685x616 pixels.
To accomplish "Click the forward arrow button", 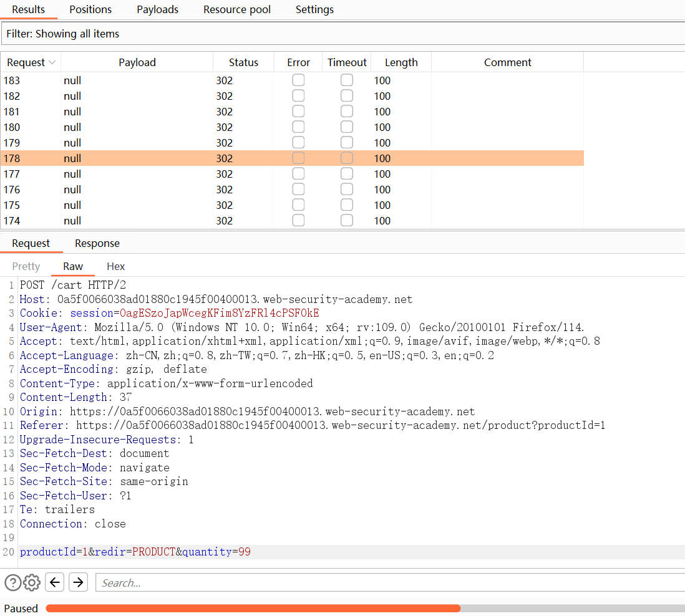I will [78, 582].
